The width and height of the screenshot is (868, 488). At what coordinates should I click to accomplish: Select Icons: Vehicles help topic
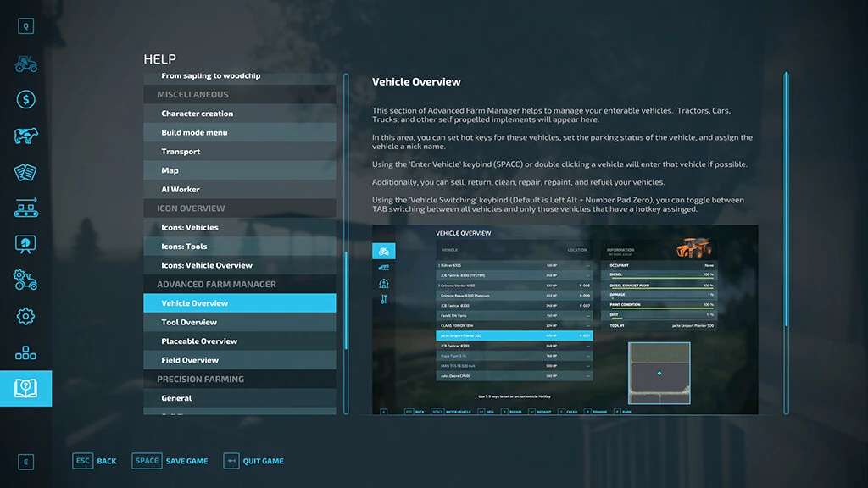[190, 227]
